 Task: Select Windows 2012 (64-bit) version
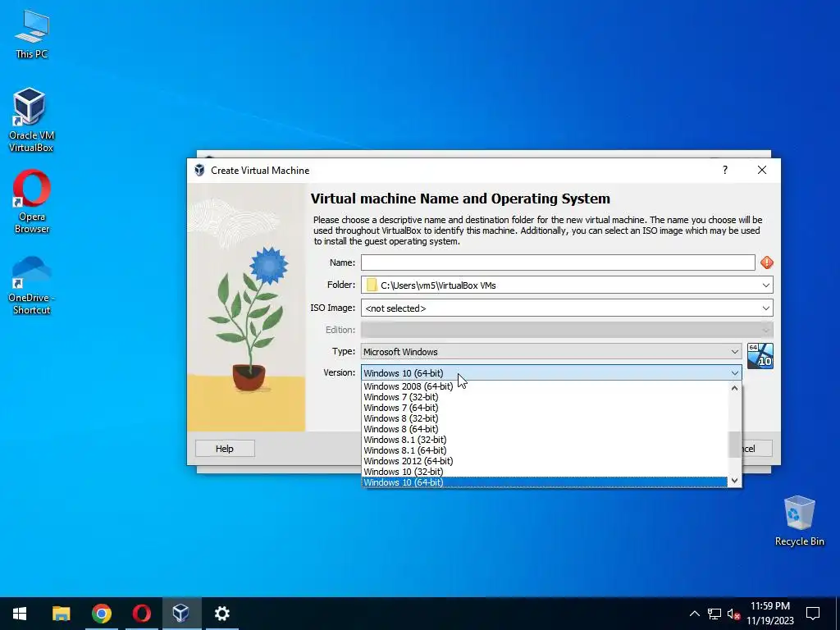545,461
